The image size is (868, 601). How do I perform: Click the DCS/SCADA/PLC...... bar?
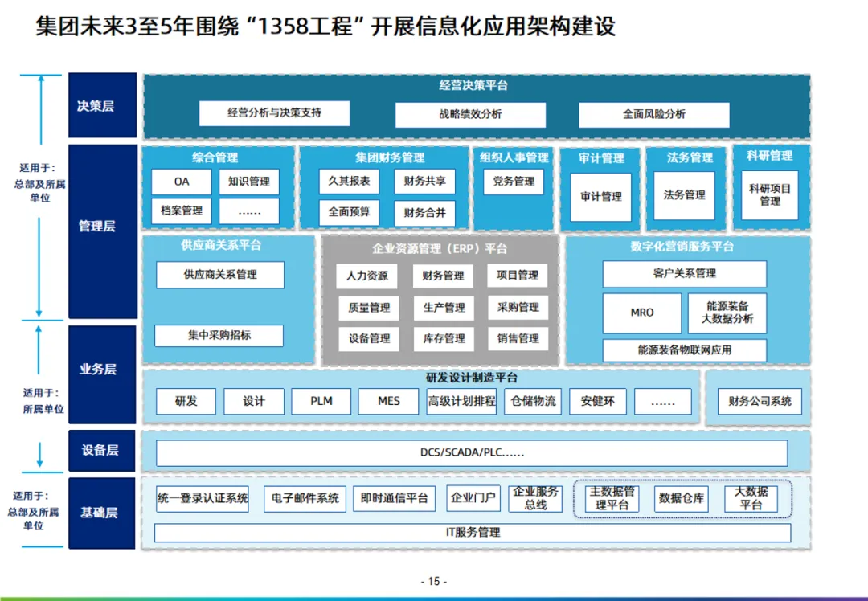click(473, 452)
